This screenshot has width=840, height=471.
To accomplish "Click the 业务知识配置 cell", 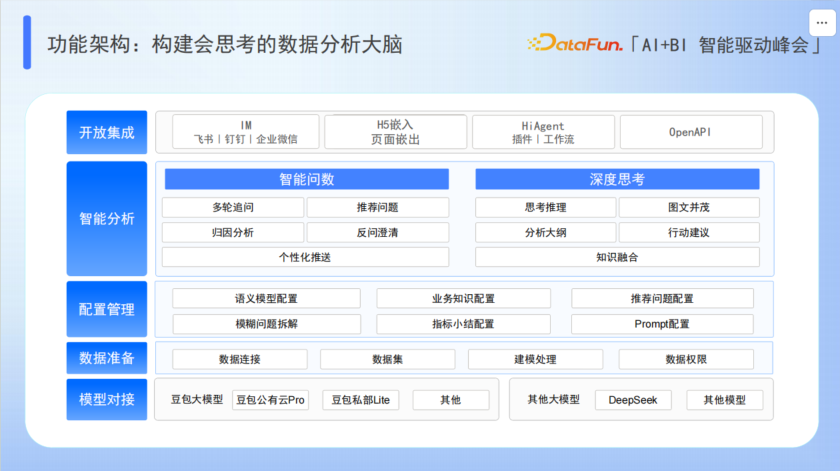I will click(463, 298).
